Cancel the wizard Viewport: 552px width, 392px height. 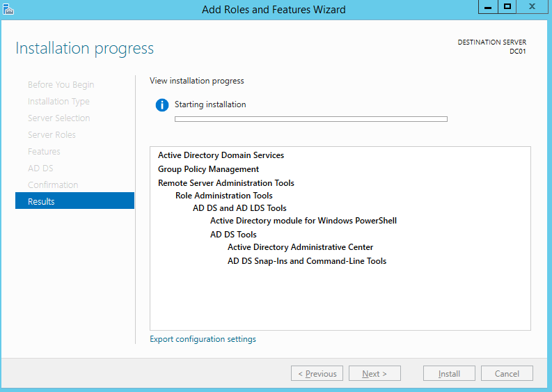[x=507, y=373]
